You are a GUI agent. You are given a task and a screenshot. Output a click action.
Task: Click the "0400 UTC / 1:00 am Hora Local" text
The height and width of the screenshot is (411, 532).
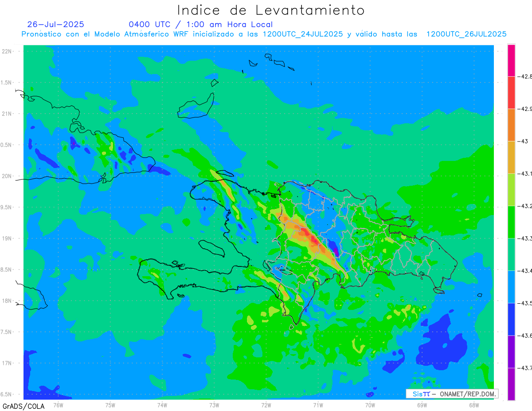[x=201, y=24]
